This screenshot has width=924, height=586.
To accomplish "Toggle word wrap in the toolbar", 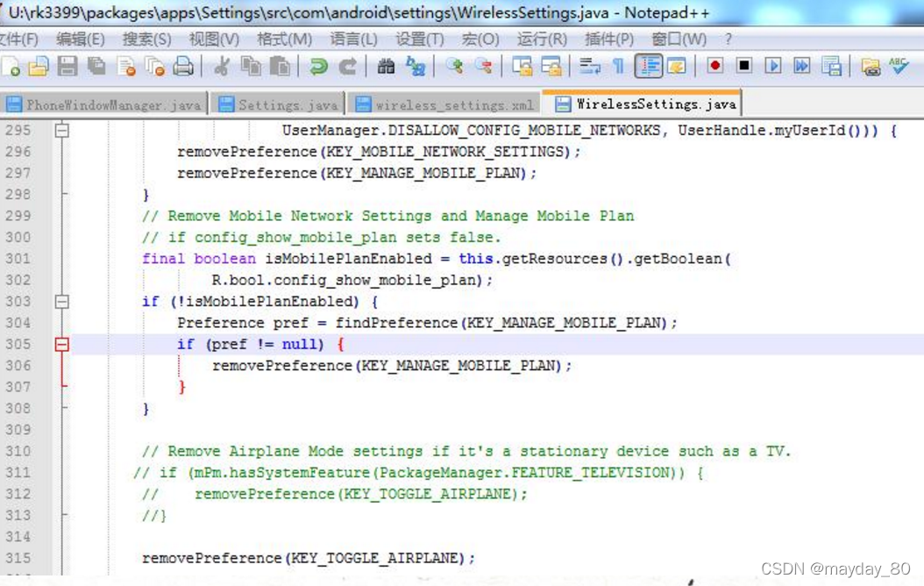I will [590, 66].
